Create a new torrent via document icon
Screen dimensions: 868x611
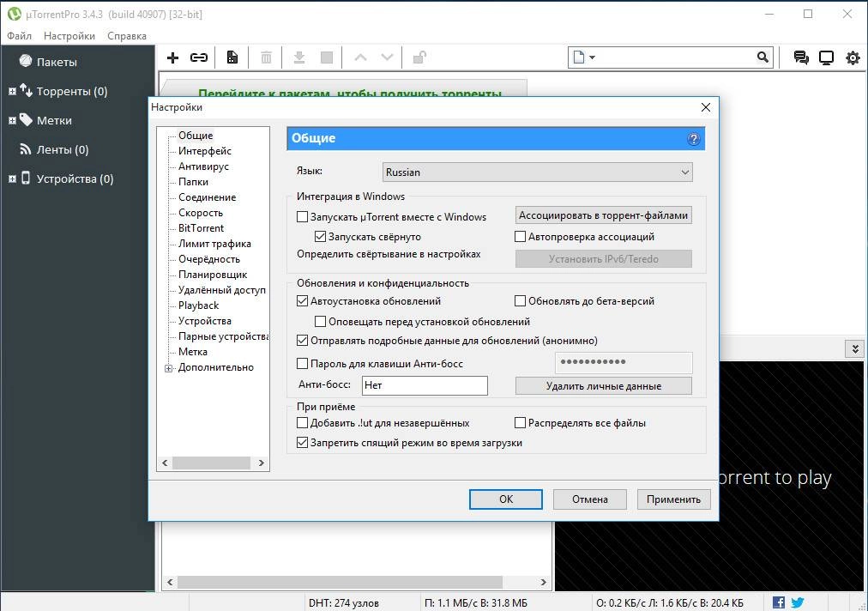click(x=232, y=57)
